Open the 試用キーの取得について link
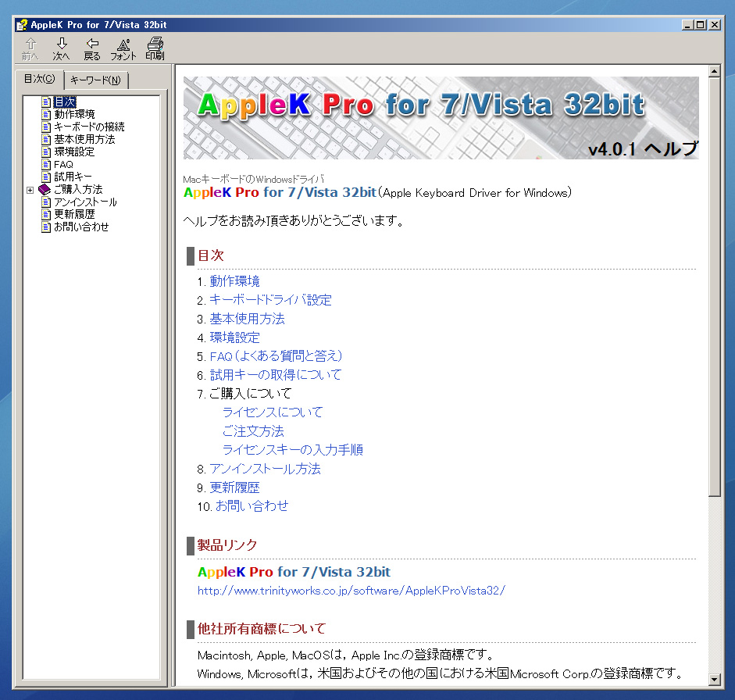This screenshot has width=735, height=700. [276, 375]
